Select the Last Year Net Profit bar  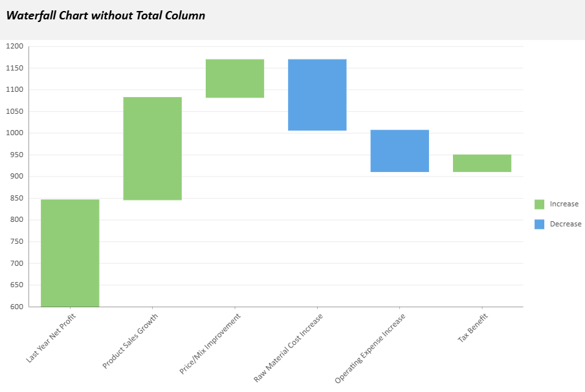[x=70, y=253]
